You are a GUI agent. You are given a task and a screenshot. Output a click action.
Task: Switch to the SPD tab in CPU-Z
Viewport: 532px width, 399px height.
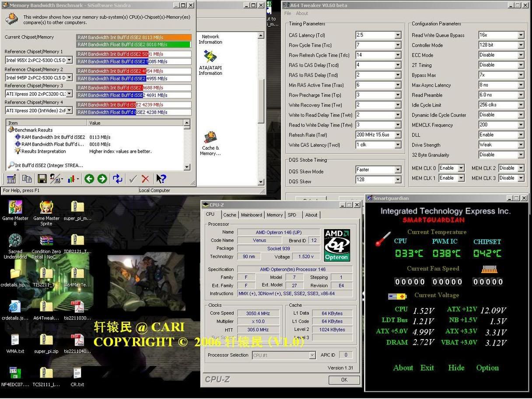(292, 215)
